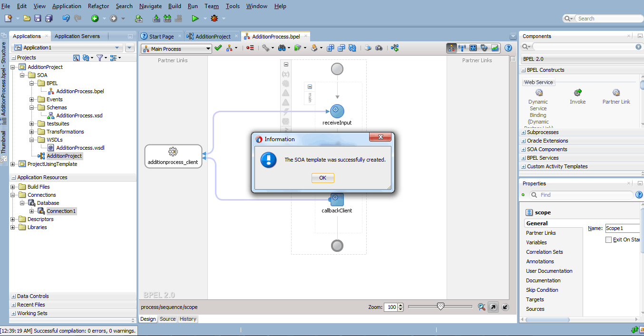Image resolution: width=644 pixels, height=336 pixels.
Task: Toggle the antenna Events view button
Action: click(x=462, y=48)
